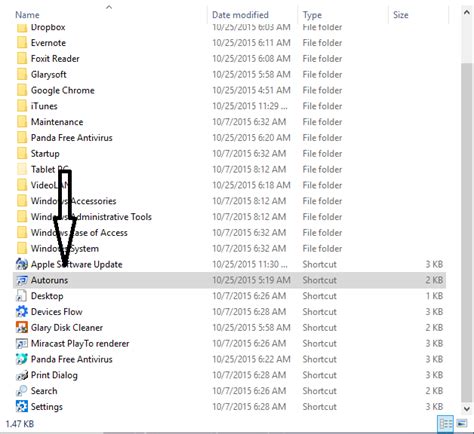Click the Windows System folder icon

[x=22, y=249]
